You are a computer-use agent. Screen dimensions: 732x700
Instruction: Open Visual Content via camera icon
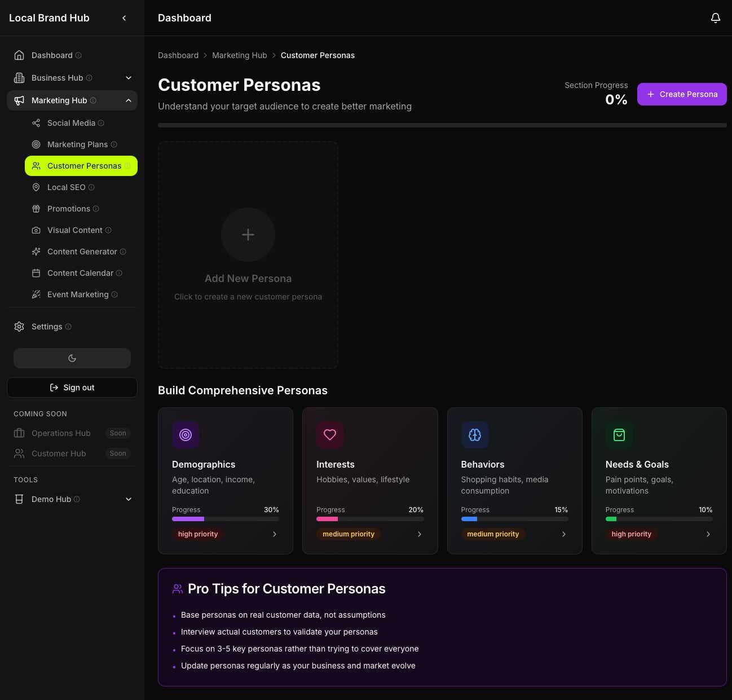click(36, 230)
